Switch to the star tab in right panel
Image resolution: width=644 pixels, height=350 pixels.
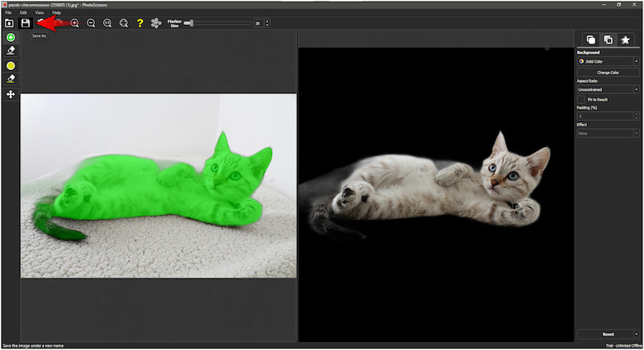point(625,39)
